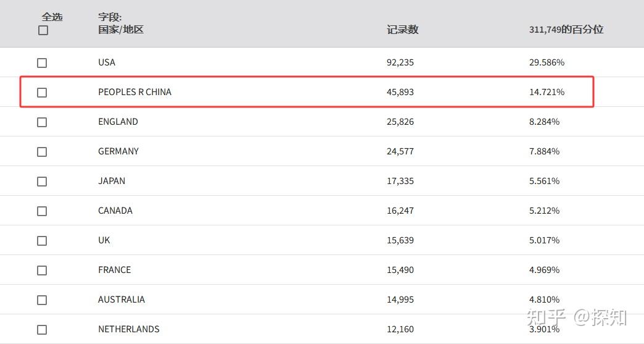644x344 pixels.
Task: Click the 国家/地区 field column header
Action: [x=120, y=30]
